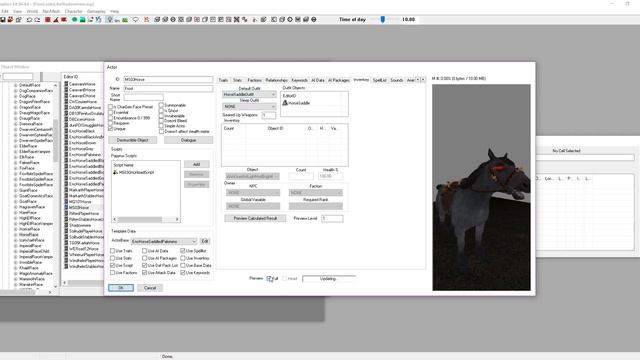The height and width of the screenshot is (360, 640).
Task: Click the green landscape picture toolbar icon
Action: (125, 20)
